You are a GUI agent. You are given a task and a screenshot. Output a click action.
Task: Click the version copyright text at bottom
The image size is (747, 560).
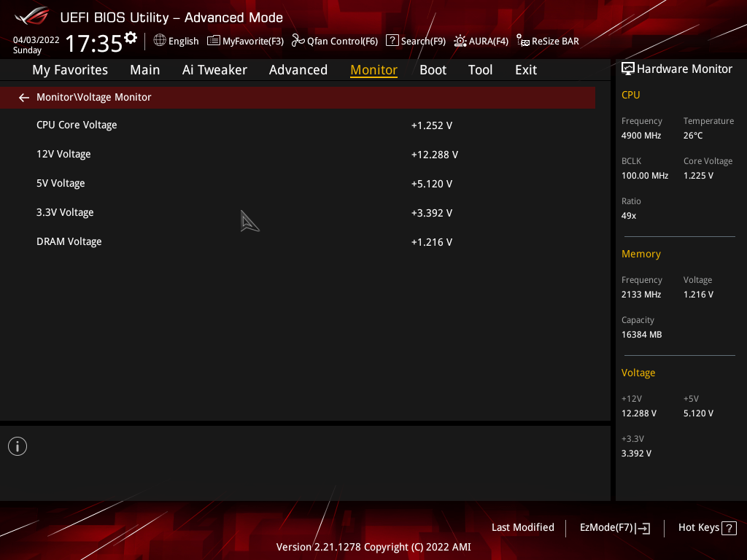point(373,547)
